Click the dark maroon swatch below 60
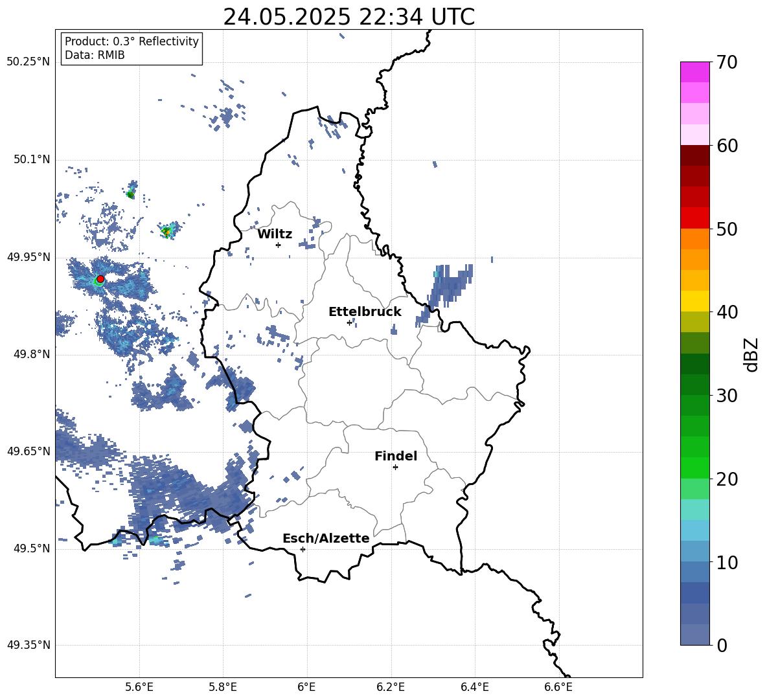The height and width of the screenshot is (700, 767). click(694, 155)
